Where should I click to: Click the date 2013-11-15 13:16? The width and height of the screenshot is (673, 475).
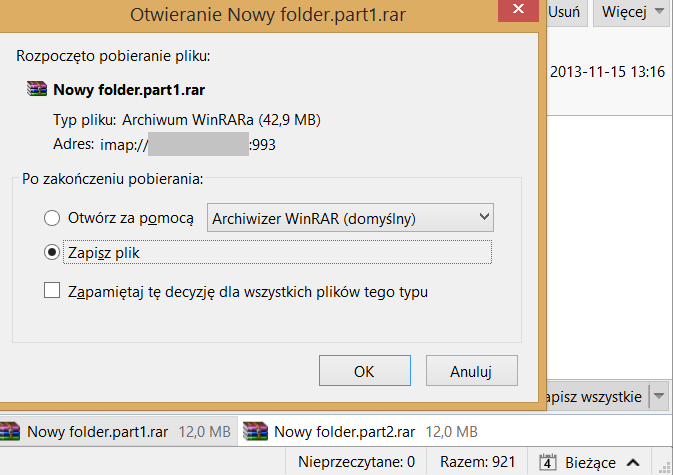[x=607, y=72]
